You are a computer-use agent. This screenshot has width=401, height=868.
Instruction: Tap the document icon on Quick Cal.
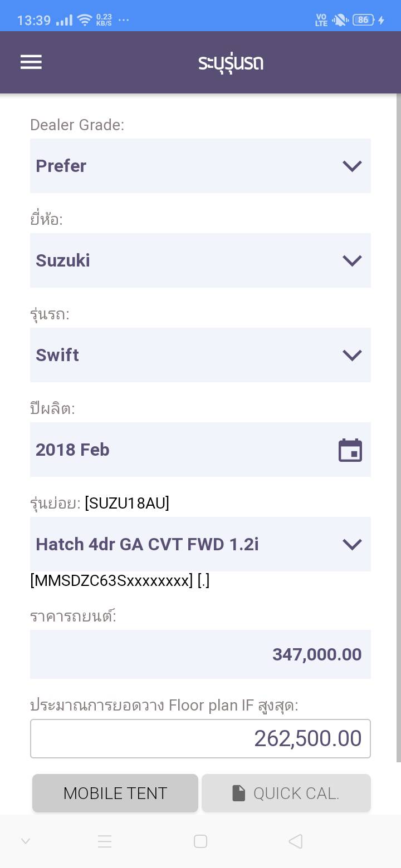click(x=239, y=793)
